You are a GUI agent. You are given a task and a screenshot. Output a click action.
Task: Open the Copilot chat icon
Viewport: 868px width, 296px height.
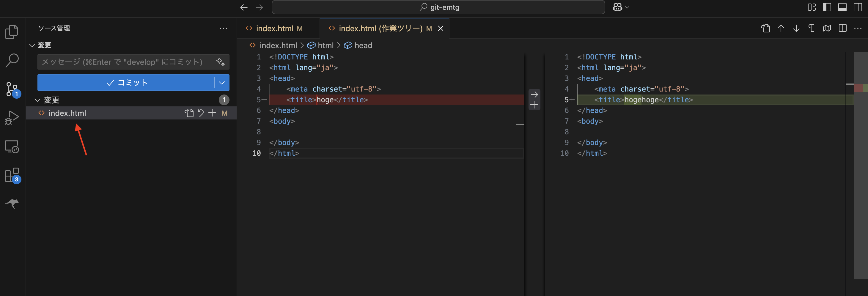point(617,7)
